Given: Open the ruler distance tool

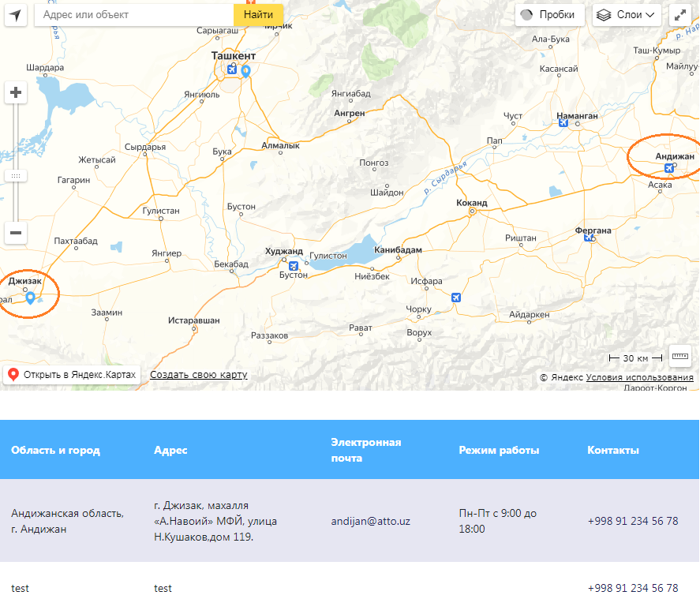Looking at the screenshot, I should pyautogui.click(x=679, y=357).
